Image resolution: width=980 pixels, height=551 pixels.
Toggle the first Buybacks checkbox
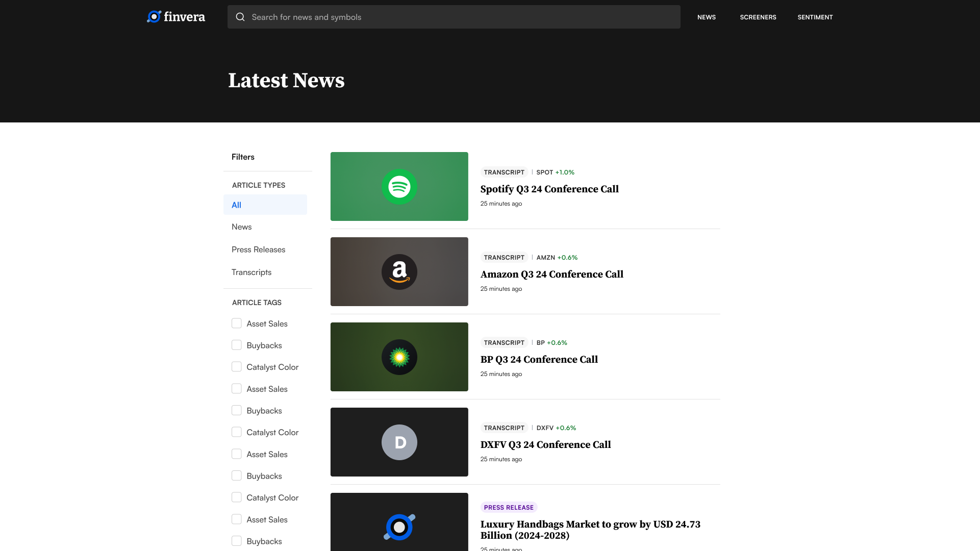(237, 345)
